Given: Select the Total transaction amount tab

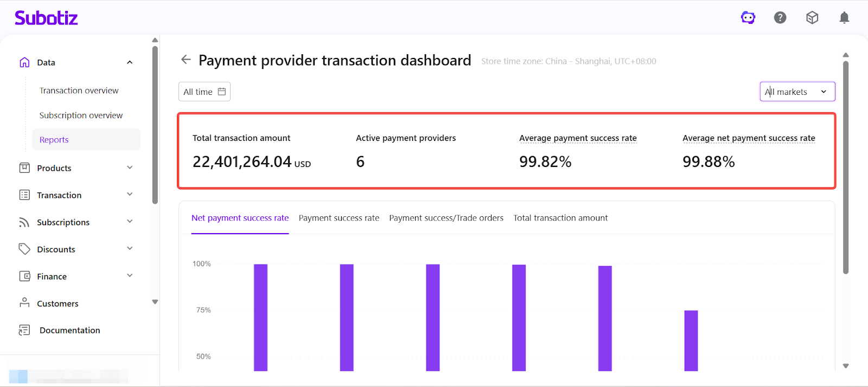Looking at the screenshot, I should 560,218.
